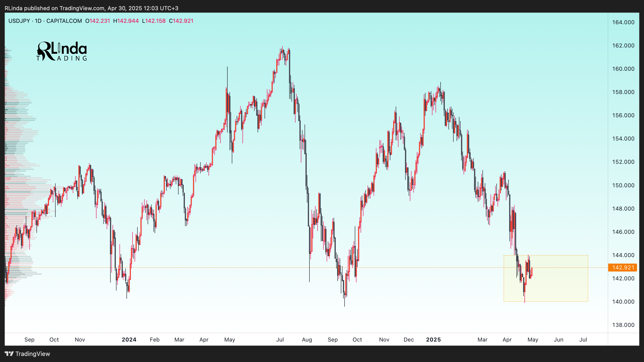Image resolution: width=644 pixels, height=362 pixels.
Task: Click the CAPITALCOM source label
Action: pyautogui.click(x=64, y=21)
